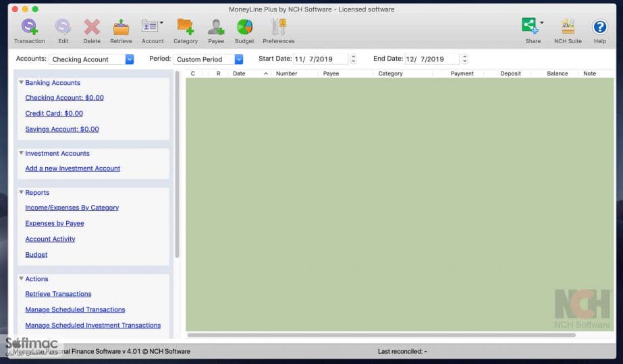
Task: Open the Retrieve toolbar icon
Action: coord(121,27)
